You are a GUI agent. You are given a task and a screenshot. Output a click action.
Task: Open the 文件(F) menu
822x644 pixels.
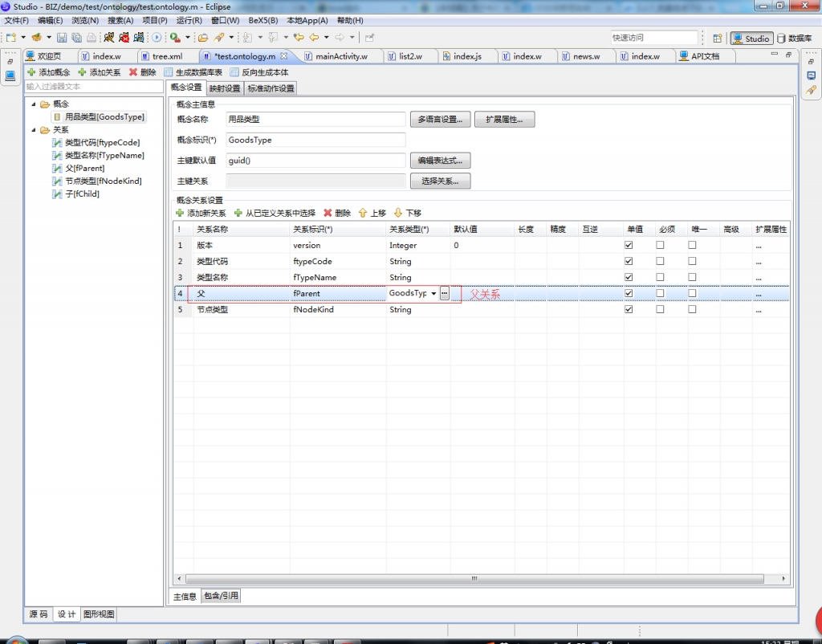coord(17,20)
